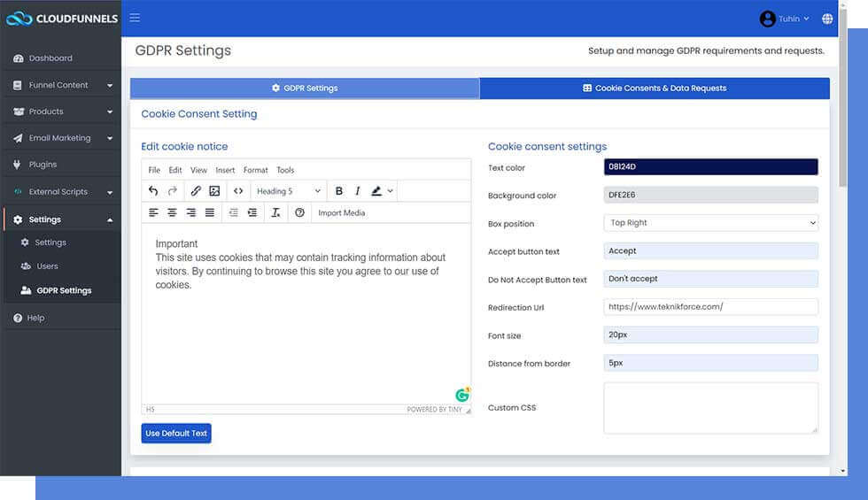Screen dimensions: 868x500
Task: Toggle bold formatting
Action: [338, 191]
